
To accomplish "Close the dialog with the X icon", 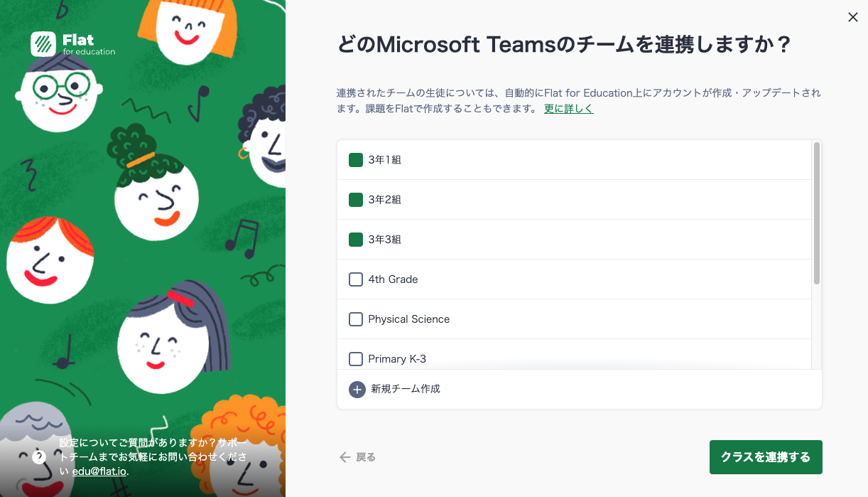I will (853, 17).
